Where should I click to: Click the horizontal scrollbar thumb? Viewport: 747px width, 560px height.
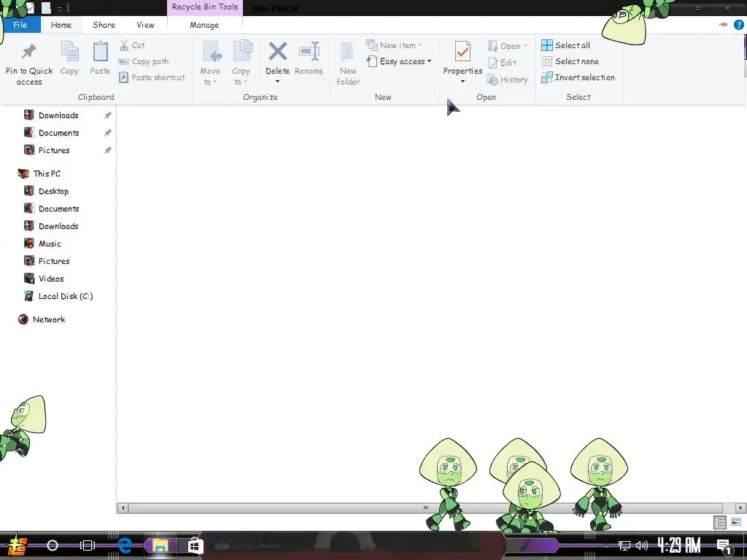pyautogui.click(x=425, y=507)
